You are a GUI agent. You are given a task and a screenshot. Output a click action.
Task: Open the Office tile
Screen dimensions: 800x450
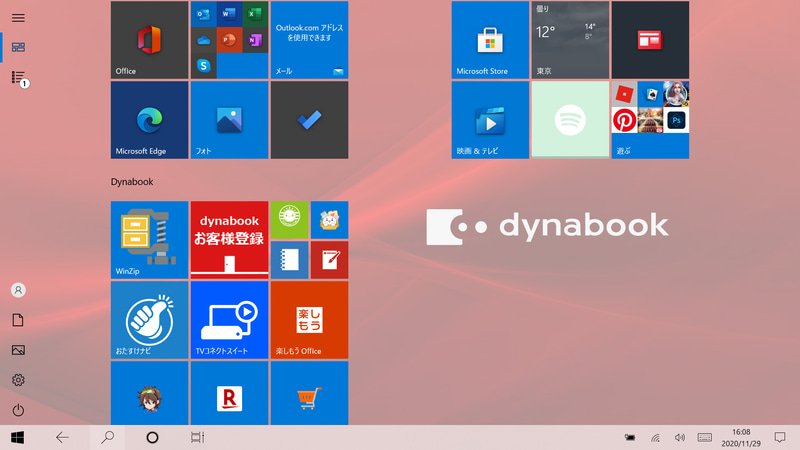pos(149,40)
